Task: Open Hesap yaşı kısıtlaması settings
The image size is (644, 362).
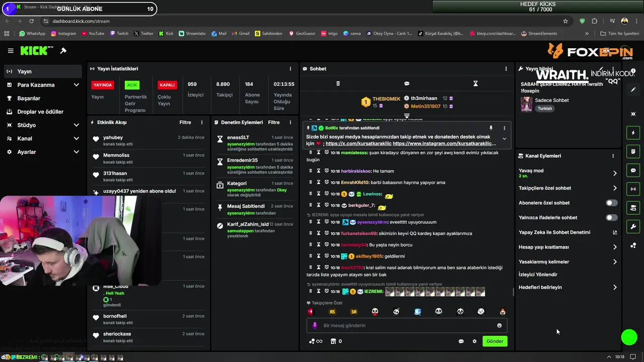Action: [x=568, y=247]
